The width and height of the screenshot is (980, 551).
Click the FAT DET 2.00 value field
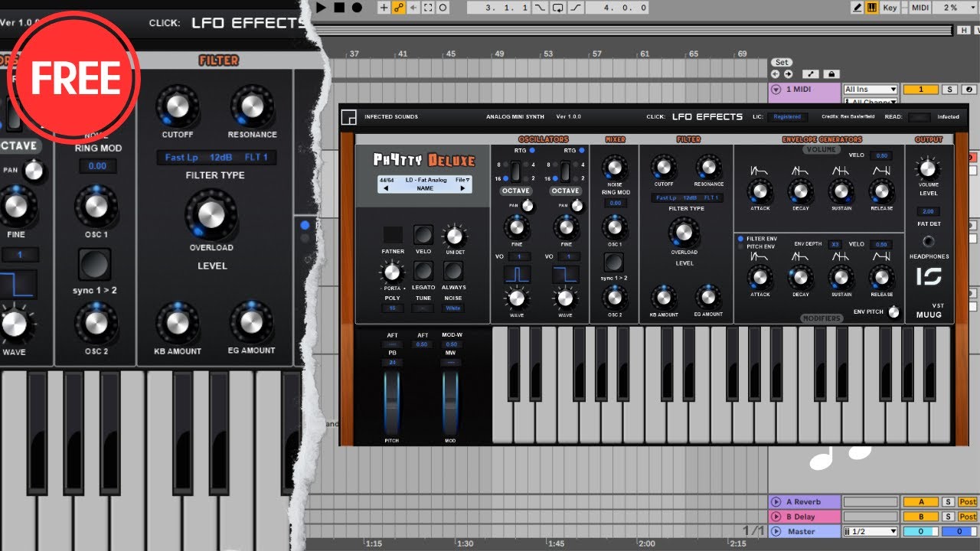coord(928,211)
